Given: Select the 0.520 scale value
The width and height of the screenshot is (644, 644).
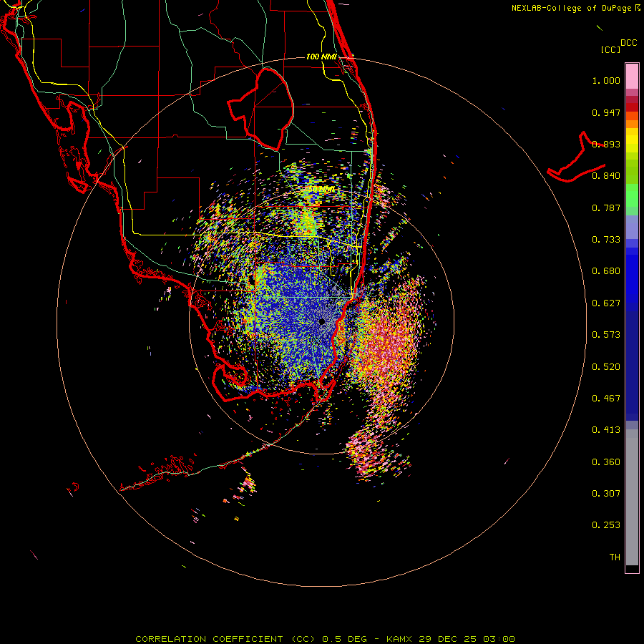Looking at the screenshot, I should pyautogui.click(x=606, y=367).
